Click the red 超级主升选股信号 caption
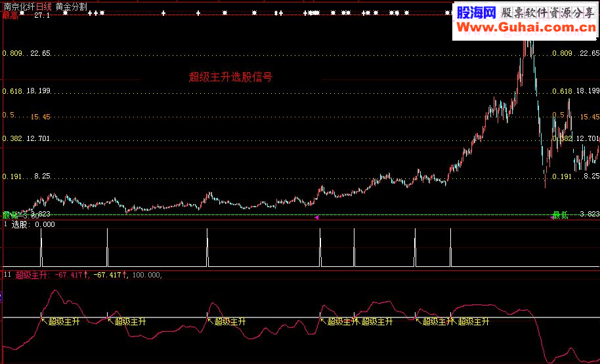 [230, 77]
